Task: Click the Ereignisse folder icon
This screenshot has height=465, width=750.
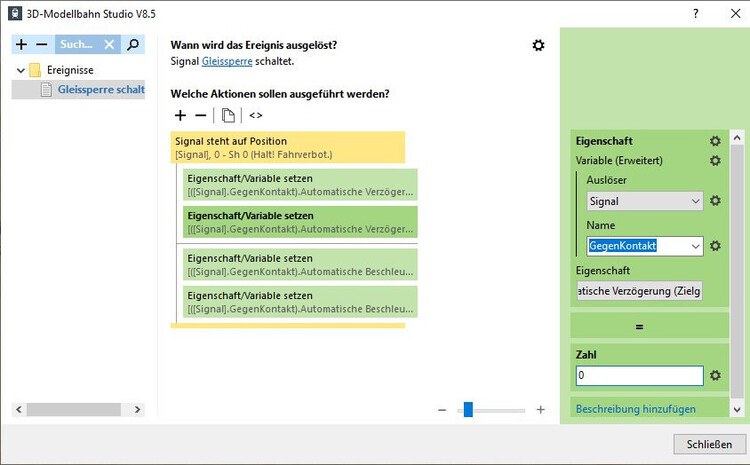Action: [35, 70]
